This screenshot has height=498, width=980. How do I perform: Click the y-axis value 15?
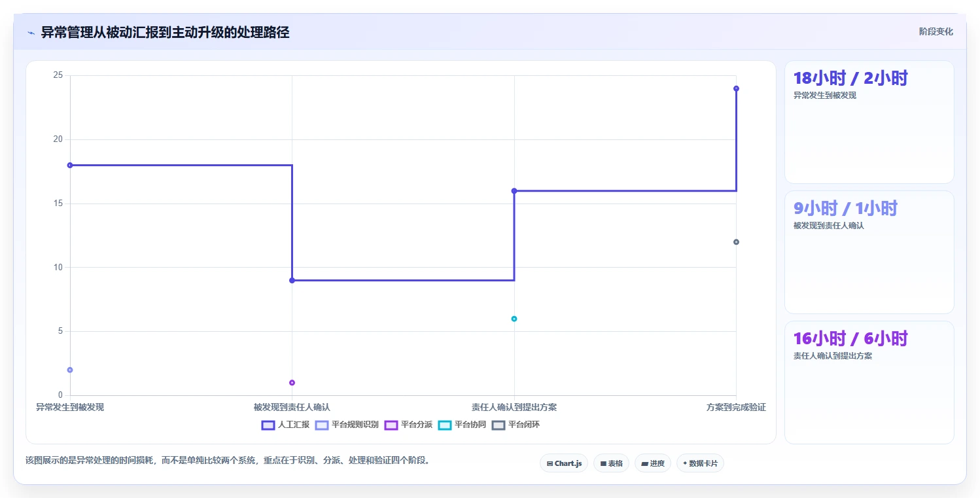point(58,204)
